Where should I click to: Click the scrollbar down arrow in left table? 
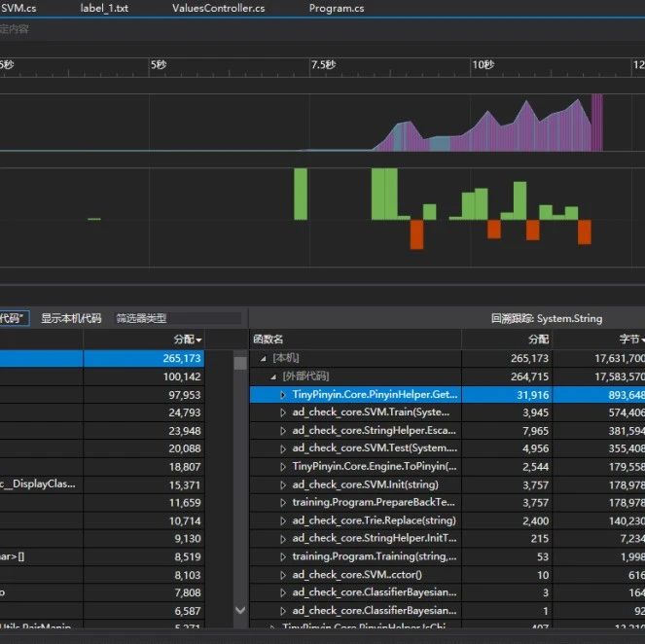pyautogui.click(x=240, y=610)
